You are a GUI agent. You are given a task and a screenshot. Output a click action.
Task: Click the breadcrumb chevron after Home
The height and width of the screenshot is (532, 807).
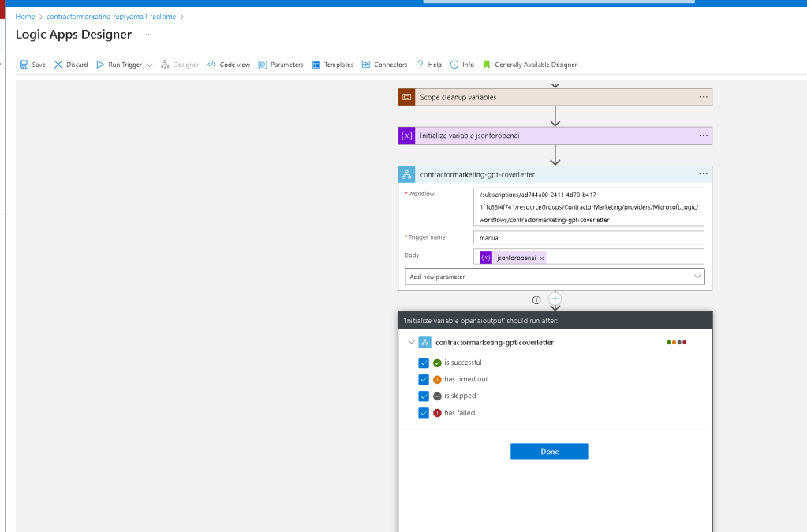coord(41,17)
